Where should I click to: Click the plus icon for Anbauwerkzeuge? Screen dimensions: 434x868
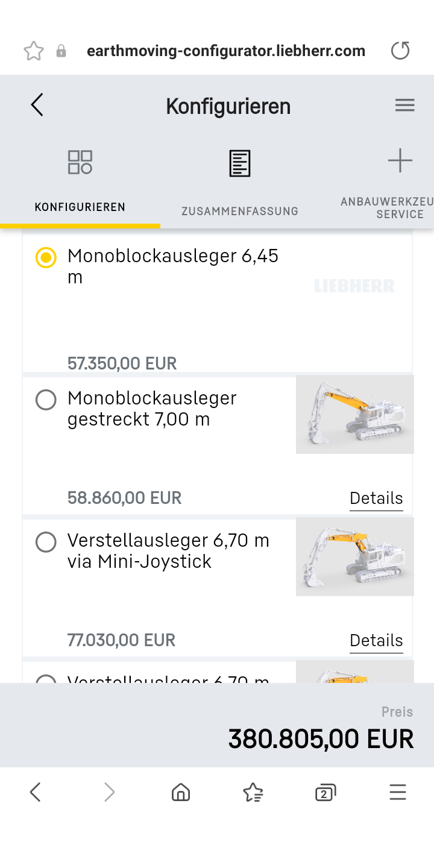[400, 161]
